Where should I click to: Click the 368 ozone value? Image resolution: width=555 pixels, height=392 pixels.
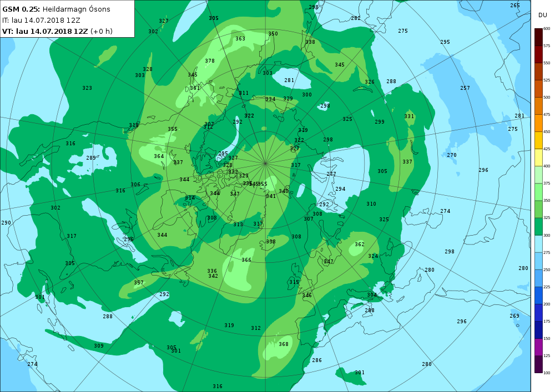pyautogui.click(x=284, y=344)
